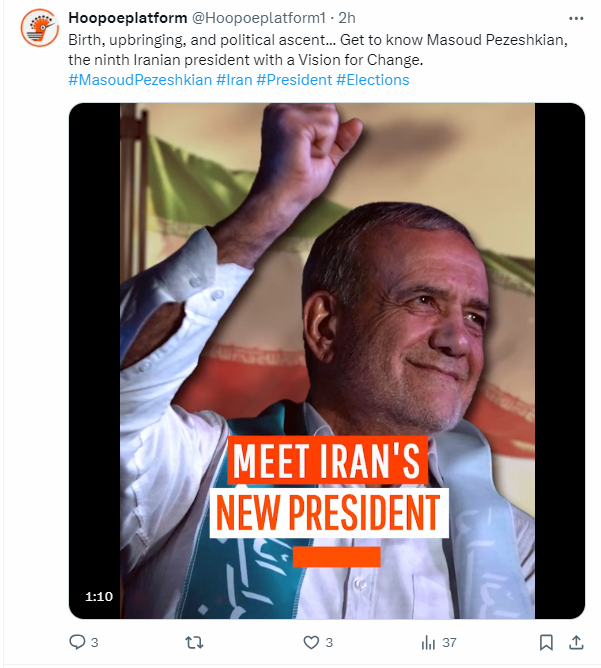Click the #Elections hashtag

pos(372,80)
